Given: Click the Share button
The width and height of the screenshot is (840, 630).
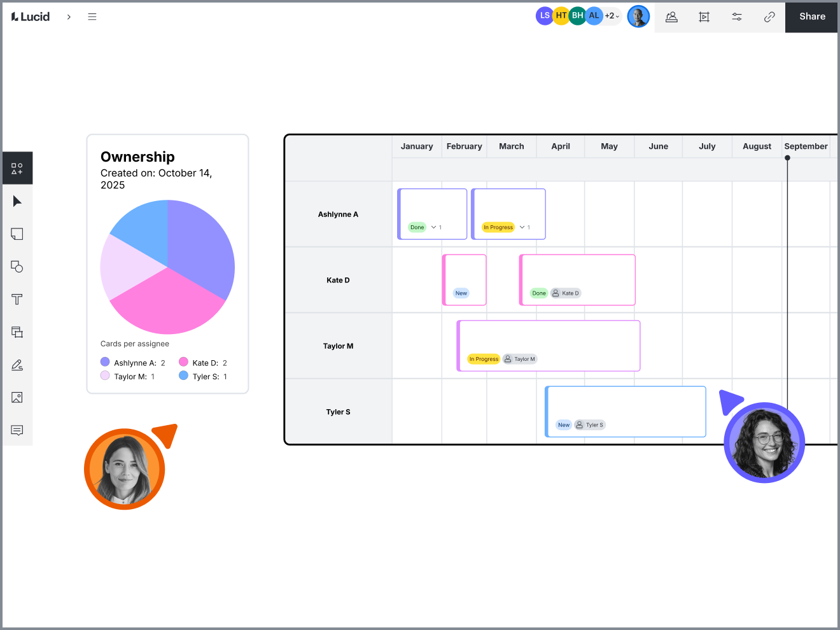Looking at the screenshot, I should 812,17.
